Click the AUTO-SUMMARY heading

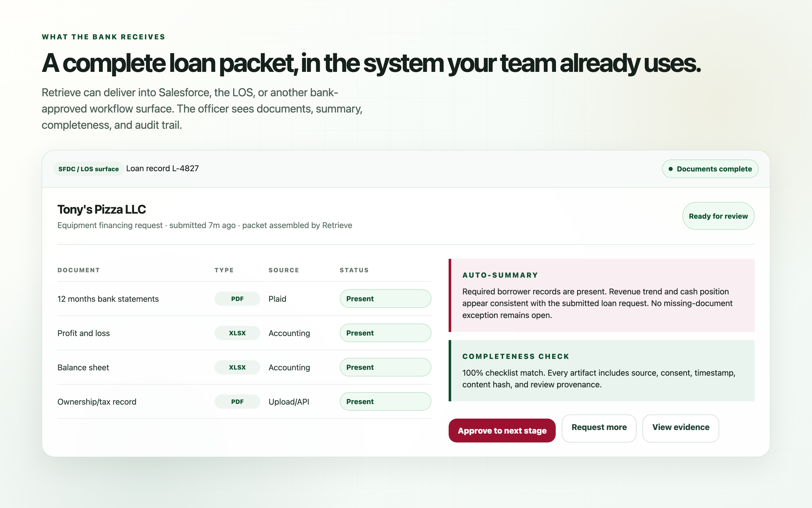pyautogui.click(x=500, y=275)
